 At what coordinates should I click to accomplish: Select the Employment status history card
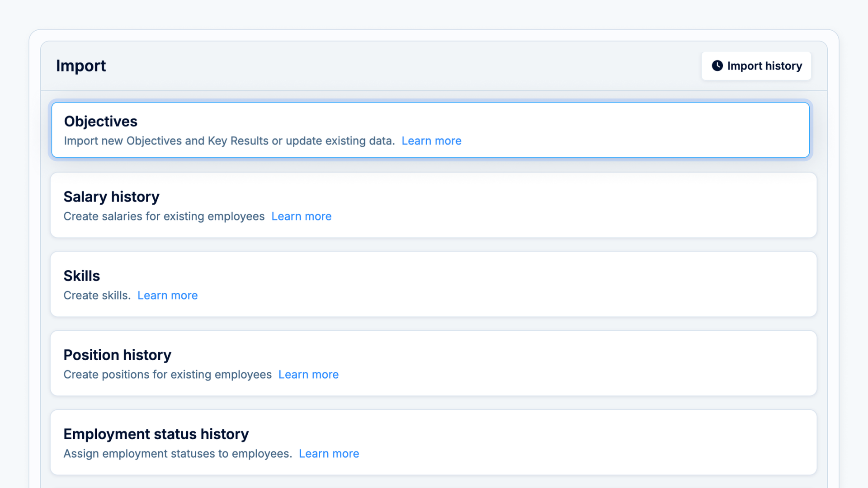588,442
